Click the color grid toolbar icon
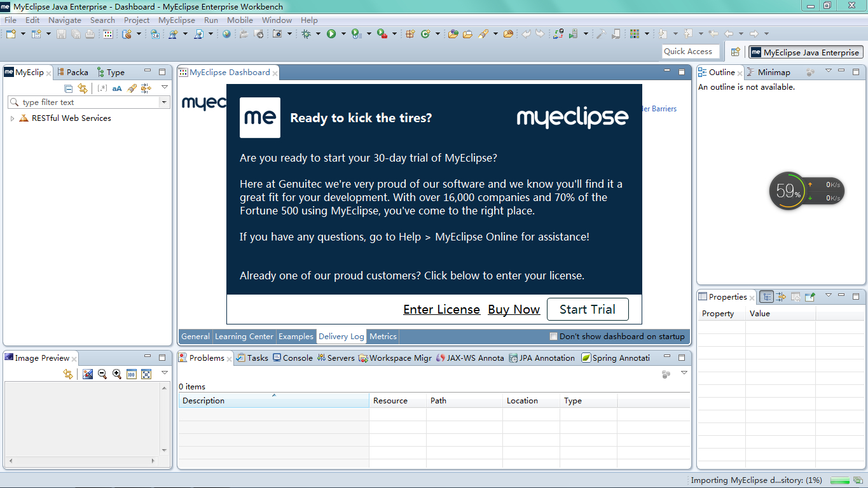This screenshot has width=868, height=488. pos(635,34)
